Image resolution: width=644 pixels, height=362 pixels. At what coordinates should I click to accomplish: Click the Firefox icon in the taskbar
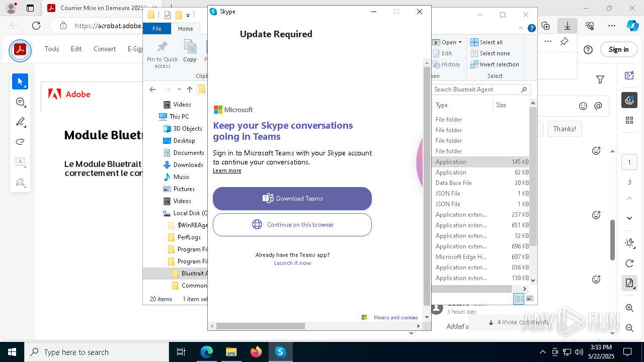pyautogui.click(x=256, y=352)
